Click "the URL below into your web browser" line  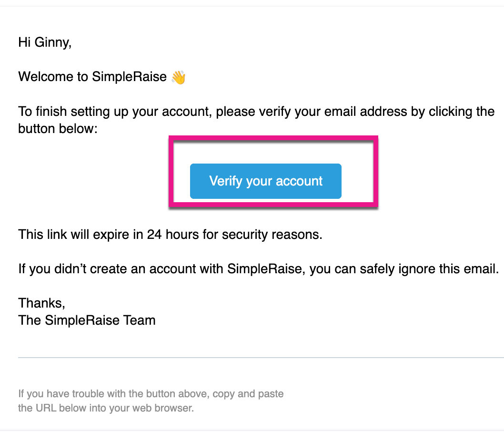106,408
